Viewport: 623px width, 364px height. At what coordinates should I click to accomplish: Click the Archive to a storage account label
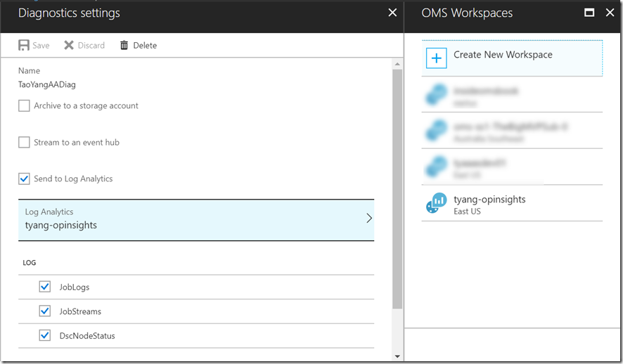click(x=86, y=105)
